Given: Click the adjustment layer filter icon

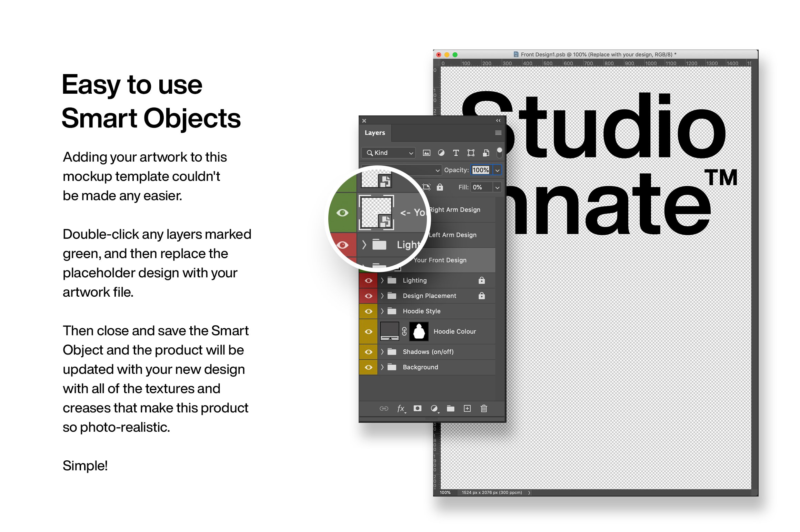Looking at the screenshot, I should pyautogui.click(x=441, y=153).
